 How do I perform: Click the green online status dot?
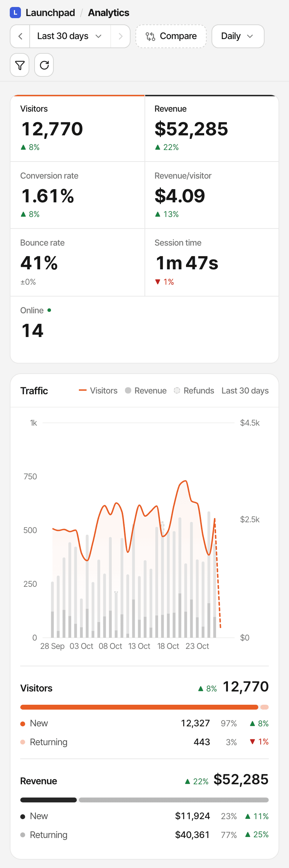click(x=49, y=310)
